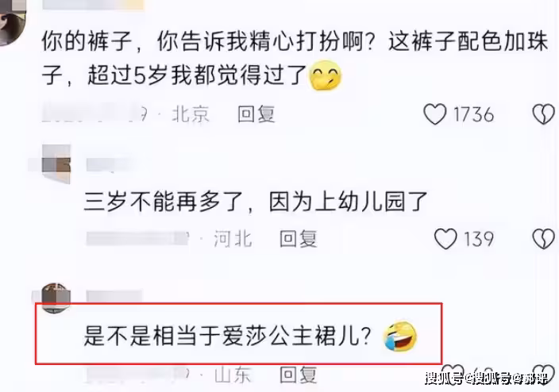Tap broken heart on the Hebei comment

544,238
